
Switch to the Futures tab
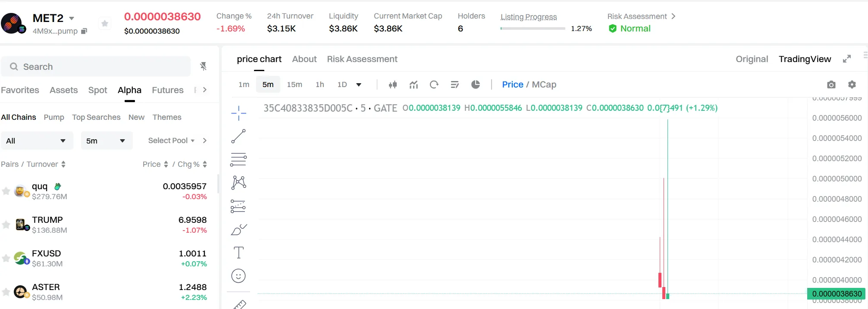point(167,90)
